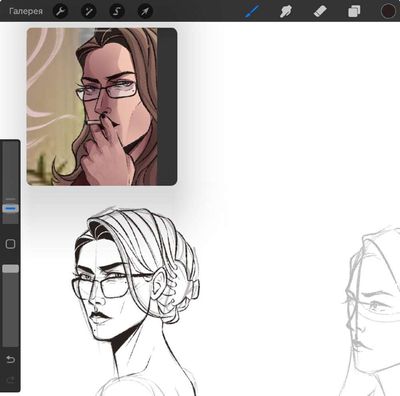Viewport: 400px width, 396px height.
Task: Open the Adjustments magic wand menu
Action: 89,12
